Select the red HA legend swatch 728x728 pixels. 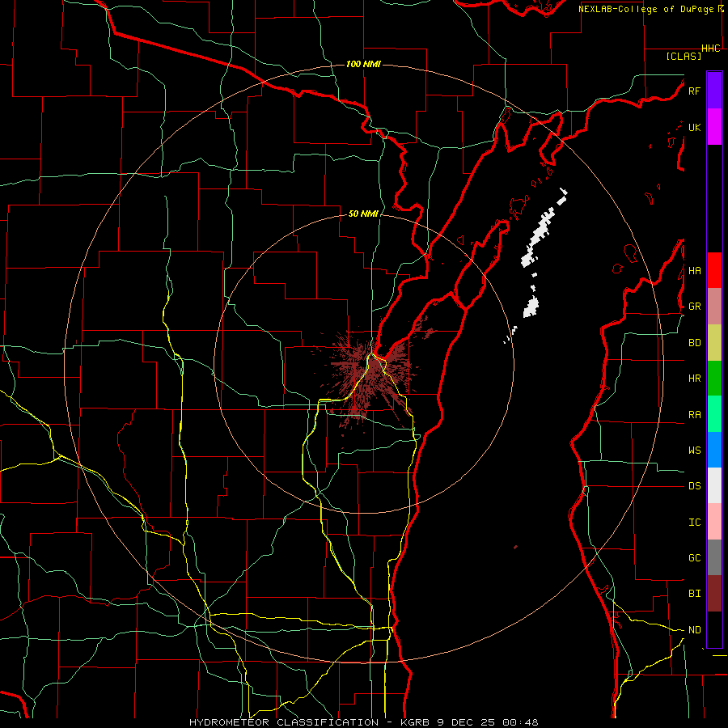click(x=714, y=270)
